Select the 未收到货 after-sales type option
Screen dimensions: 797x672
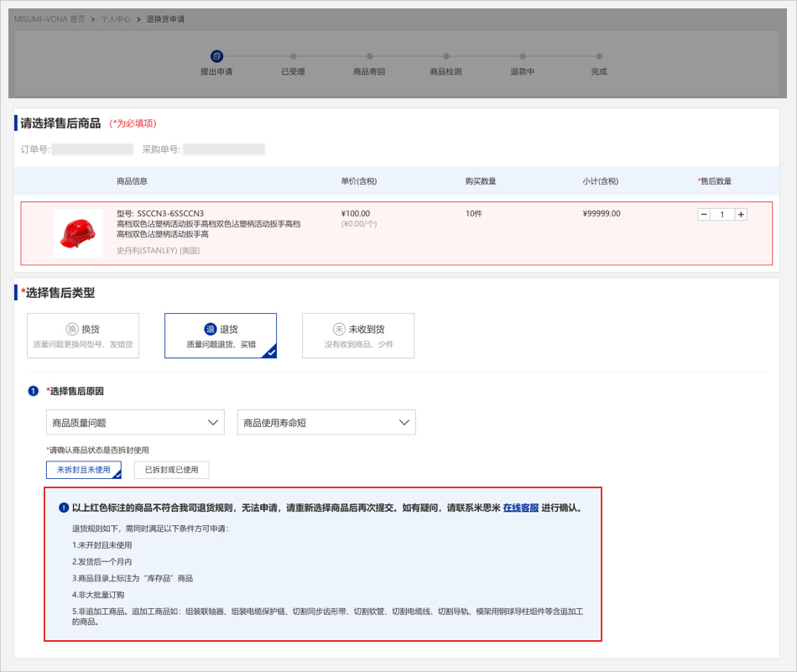[358, 336]
